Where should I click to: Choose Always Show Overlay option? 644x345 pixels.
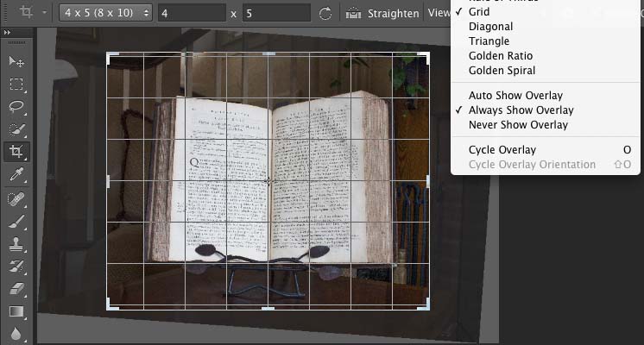tap(521, 110)
